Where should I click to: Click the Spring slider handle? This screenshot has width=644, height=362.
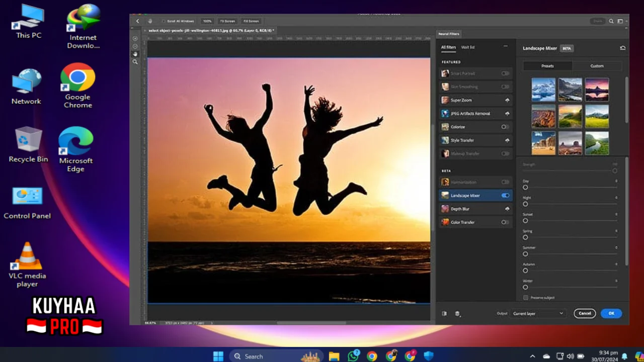tap(525, 237)
